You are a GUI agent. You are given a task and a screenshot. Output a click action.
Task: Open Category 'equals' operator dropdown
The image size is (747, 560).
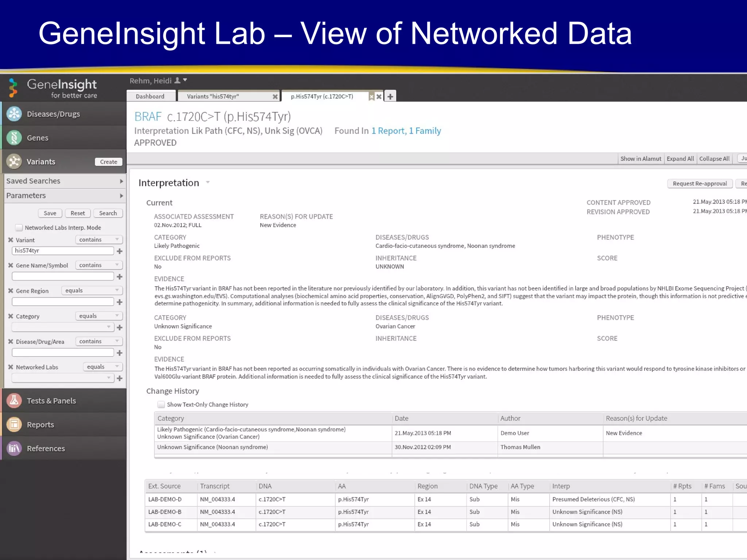(99, 316)
